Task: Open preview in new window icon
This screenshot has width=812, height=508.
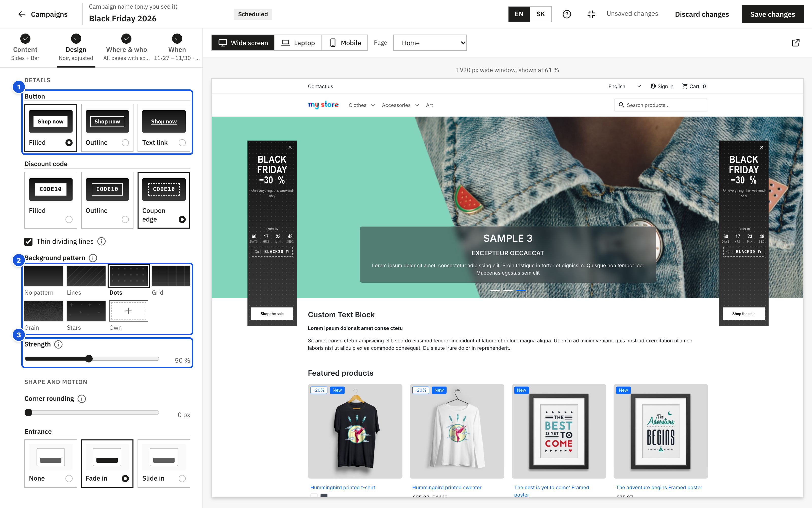Action: [796, 43]
